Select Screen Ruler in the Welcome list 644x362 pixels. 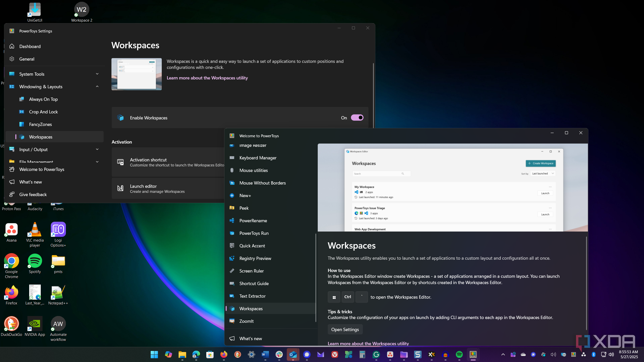pyautogui.click(x=270, y=271)
